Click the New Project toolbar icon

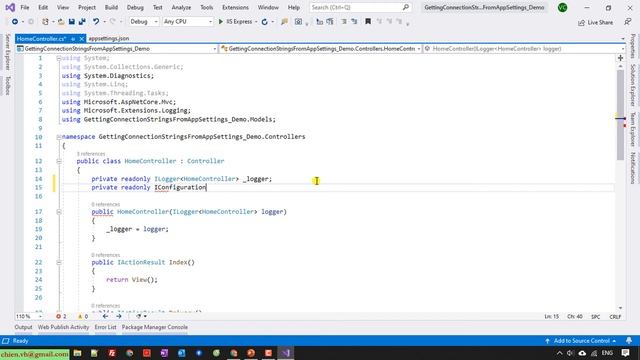coord(45,22)
